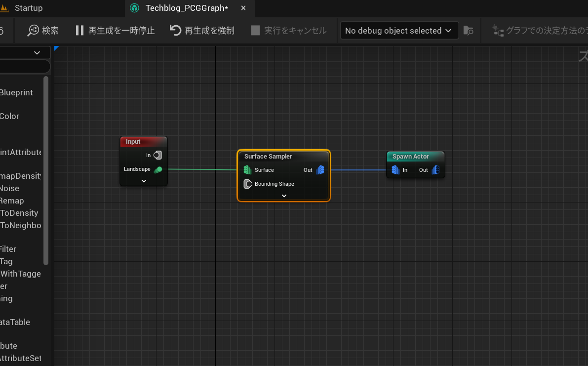588x366 pixels.
Task: Force regeneration with 再生成を強制
Action: click(x=202, y=31)
